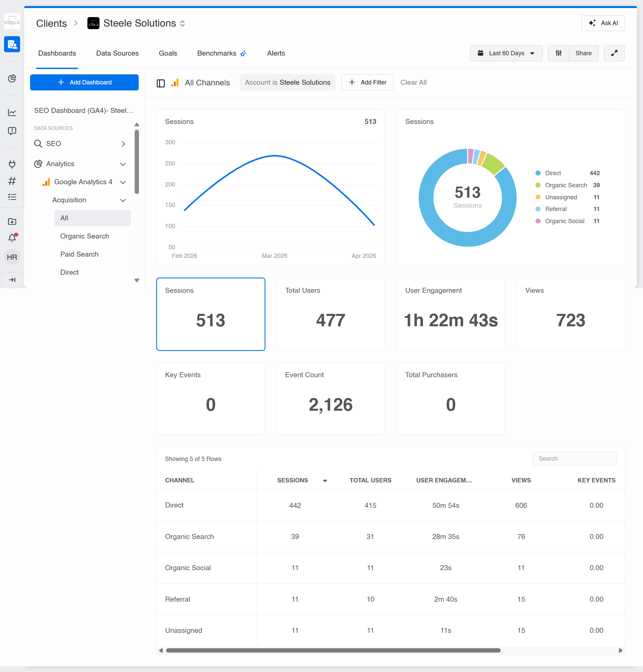Click the table horizontal scrollbar thumb
643x672 pixels.
click(333, 651)
